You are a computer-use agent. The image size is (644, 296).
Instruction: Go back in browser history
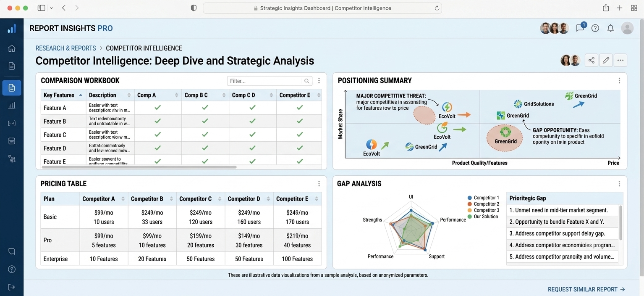tap(64, 8)
